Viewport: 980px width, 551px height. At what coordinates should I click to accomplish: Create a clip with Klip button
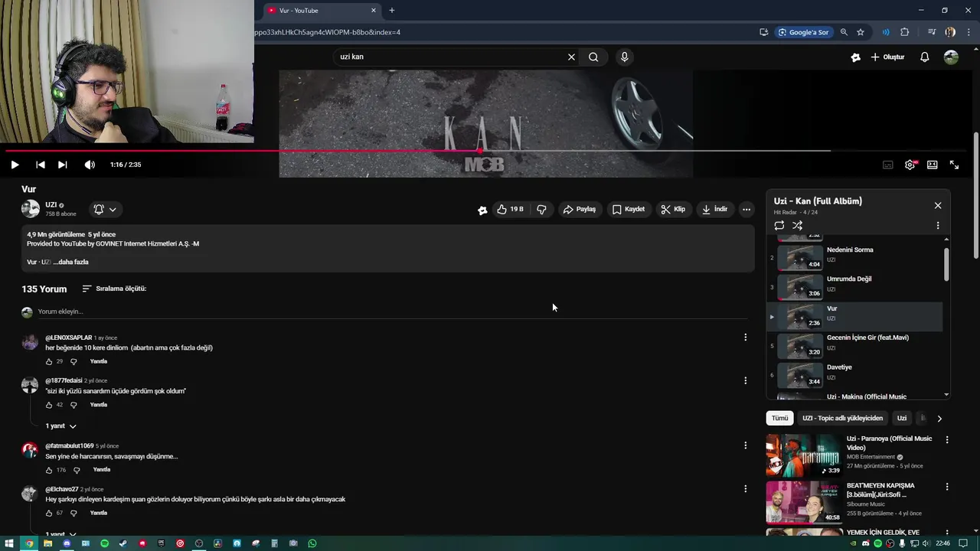[x=674, y=209]
